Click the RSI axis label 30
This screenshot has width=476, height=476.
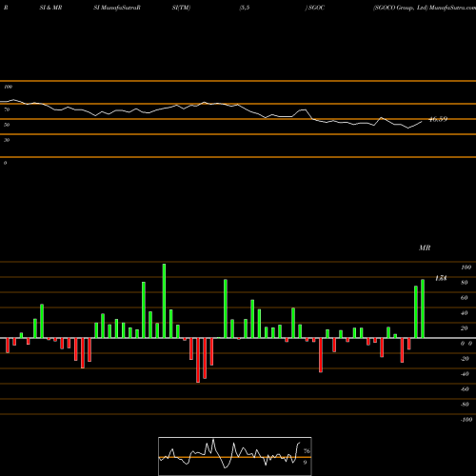click(x=7, y=140)
